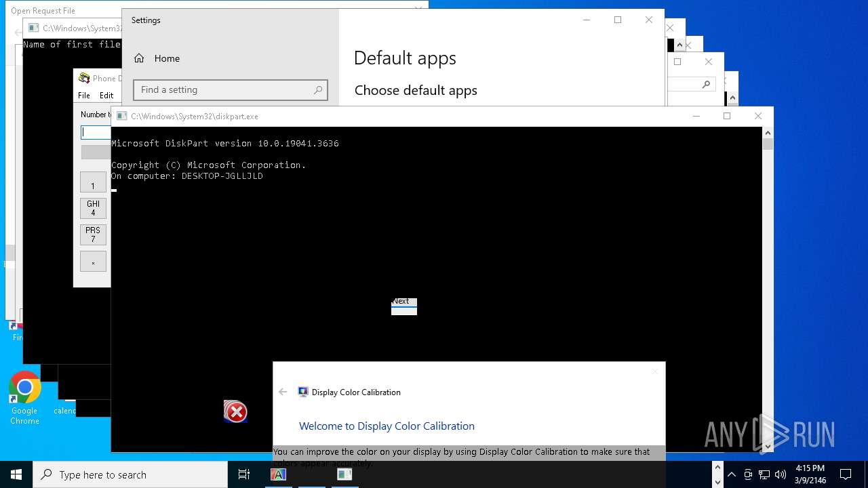Click Welcome to Display Color Calibration heading

point(387,426)
